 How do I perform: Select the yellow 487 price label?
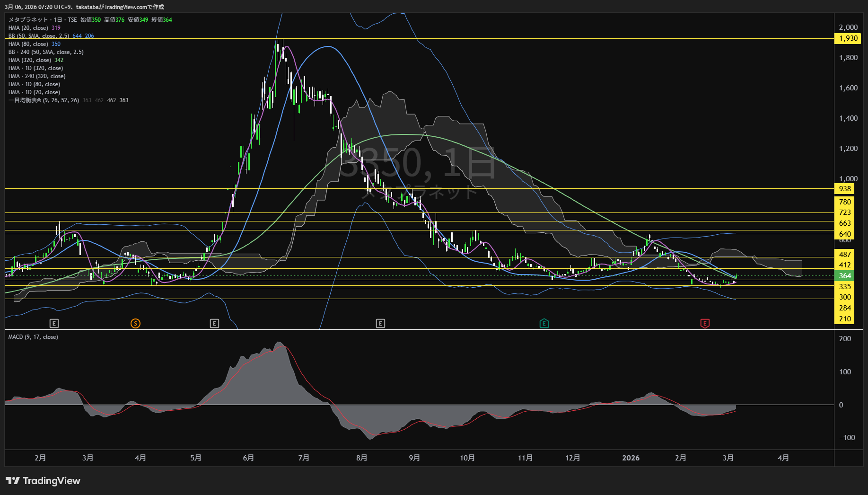pos(845,255)
